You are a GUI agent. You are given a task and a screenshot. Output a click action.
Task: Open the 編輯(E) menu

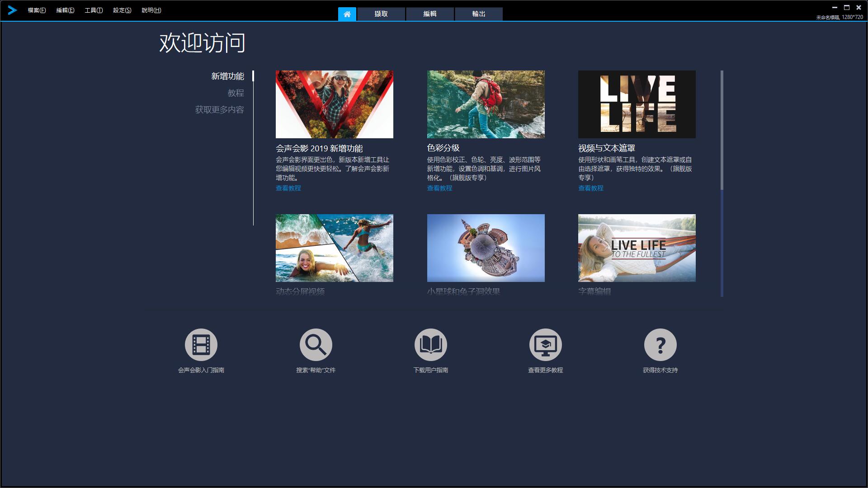pos(65,10)
